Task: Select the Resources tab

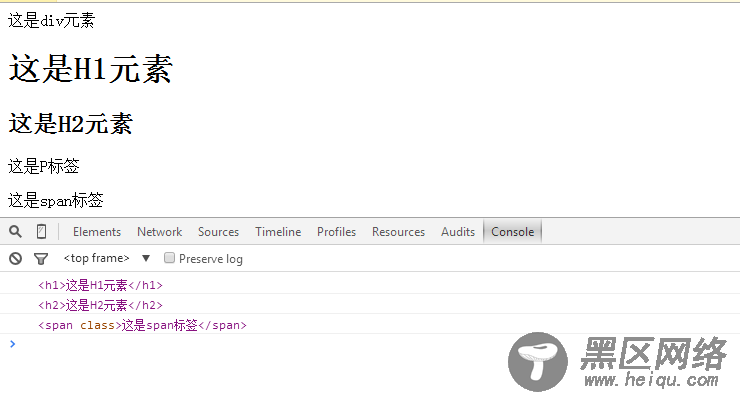Action: point(398,232)
